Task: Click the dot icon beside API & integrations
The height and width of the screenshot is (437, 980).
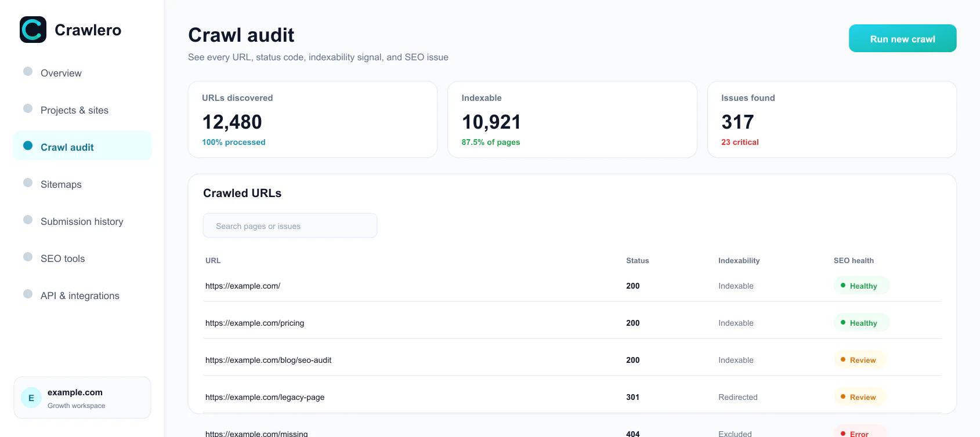Action: pyautogui.click(x=28, y=294)
